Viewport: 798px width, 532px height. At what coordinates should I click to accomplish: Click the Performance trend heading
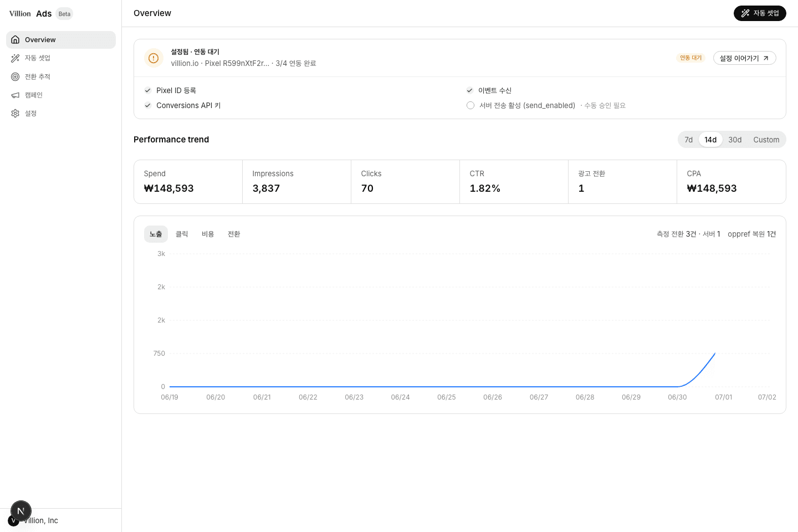171,140
